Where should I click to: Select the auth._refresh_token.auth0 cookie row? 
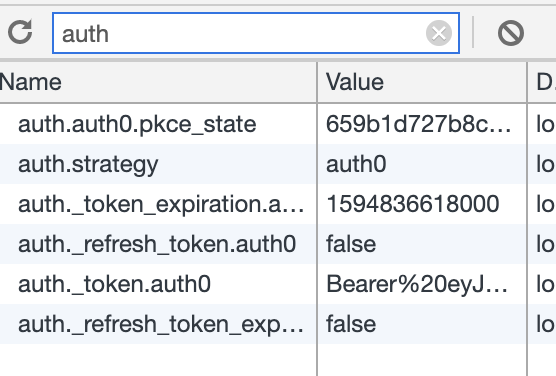click(278, 244)
